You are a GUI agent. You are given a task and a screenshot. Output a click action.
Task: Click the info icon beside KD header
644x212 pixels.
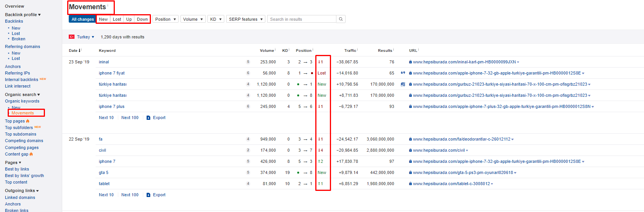point(289,50)
